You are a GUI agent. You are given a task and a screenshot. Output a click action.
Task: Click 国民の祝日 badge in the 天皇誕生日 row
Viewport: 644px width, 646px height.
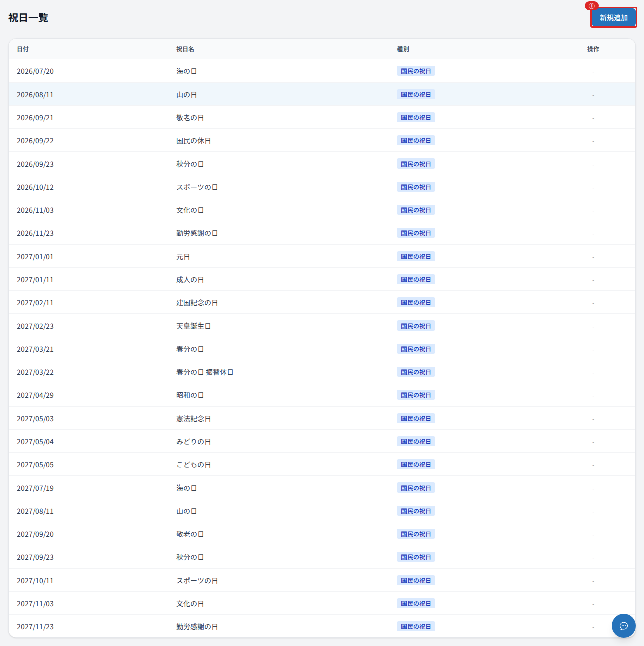click(x=416, y=326)
